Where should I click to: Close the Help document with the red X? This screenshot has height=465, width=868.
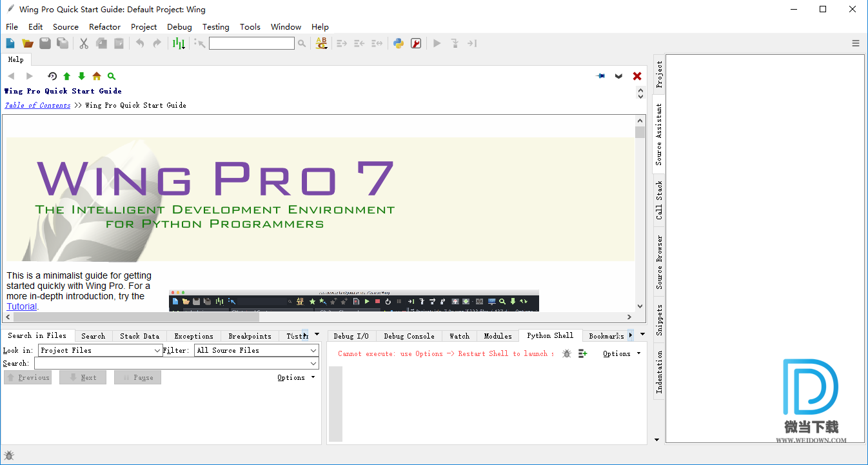(x=637, y=76)
